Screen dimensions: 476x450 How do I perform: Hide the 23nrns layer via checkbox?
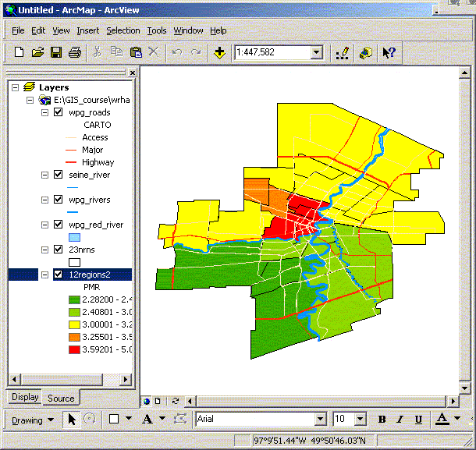click(58, 250)
